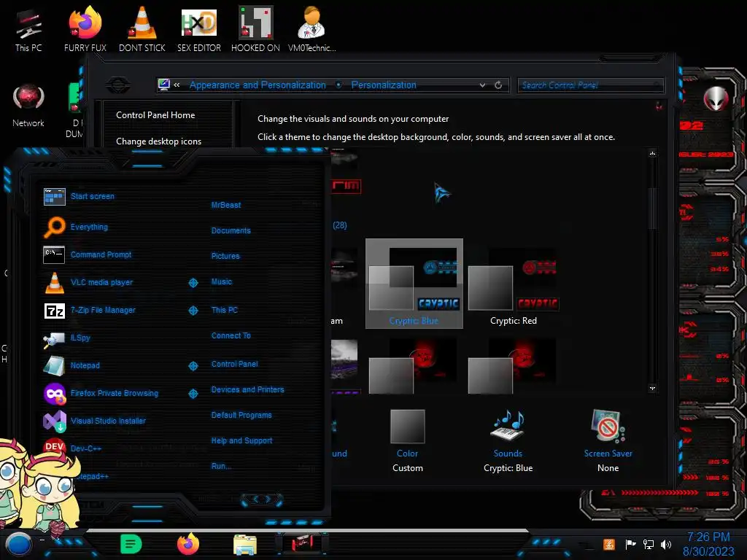Screen dimensions: 747x560
Task: Click themes list scrollbar up arrow
Action: click(x=653, y=153)
